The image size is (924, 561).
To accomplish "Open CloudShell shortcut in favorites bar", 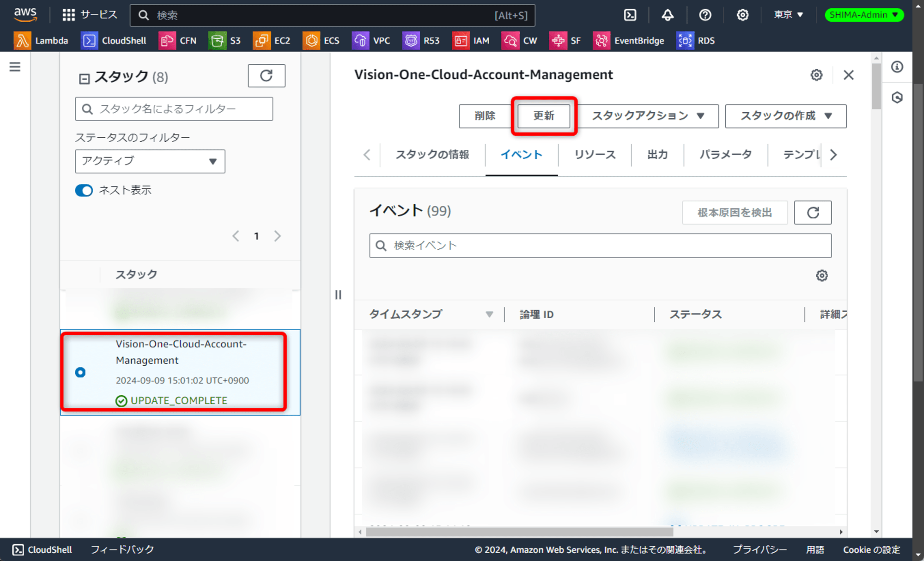I will tap(114, 41).
